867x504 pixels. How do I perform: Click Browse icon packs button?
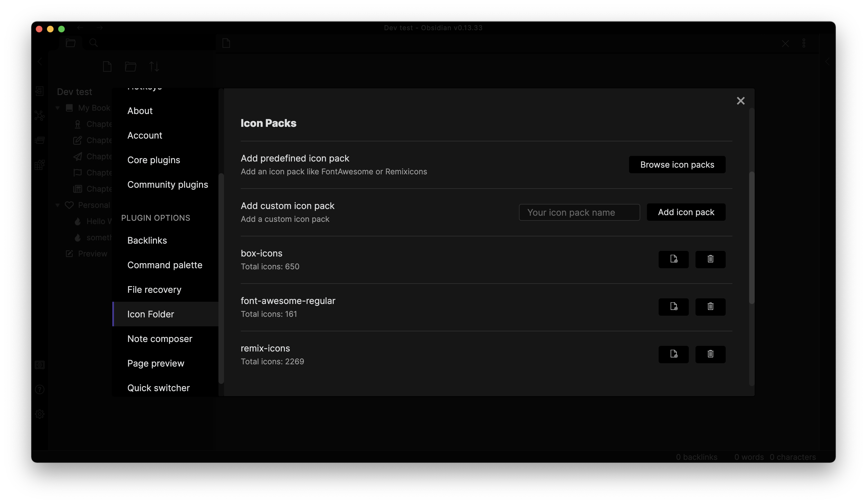(677, 165)
